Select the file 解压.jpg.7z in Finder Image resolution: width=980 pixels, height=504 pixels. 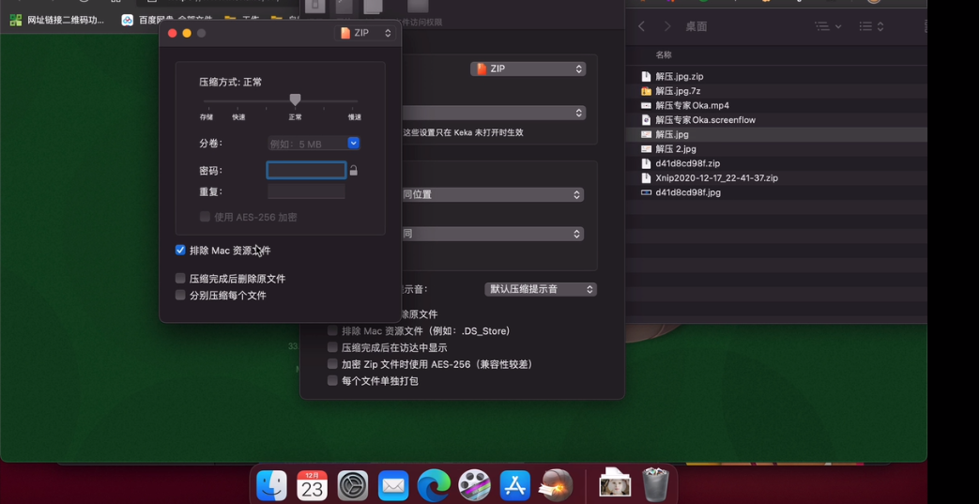click(x=678, y=91)
